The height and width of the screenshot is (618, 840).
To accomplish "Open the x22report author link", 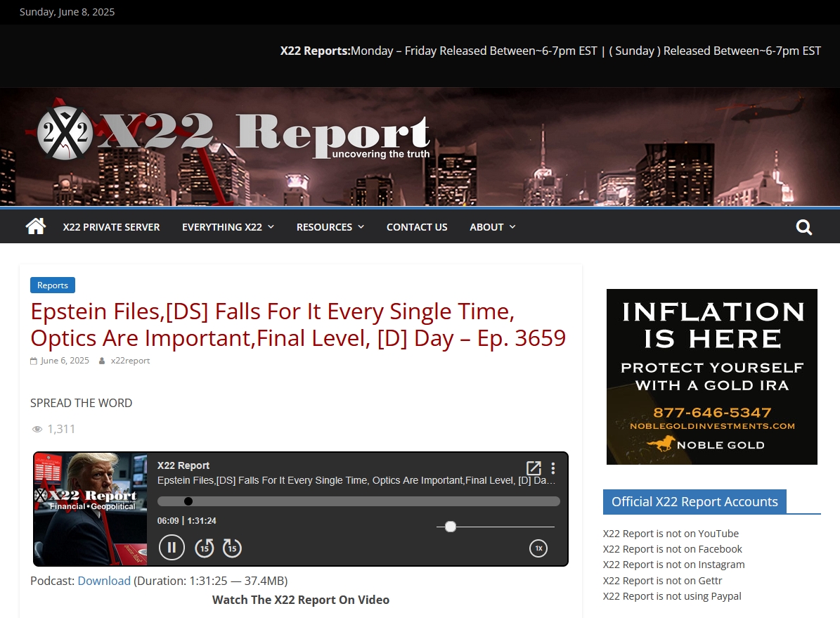I will [x=130, y=361].
